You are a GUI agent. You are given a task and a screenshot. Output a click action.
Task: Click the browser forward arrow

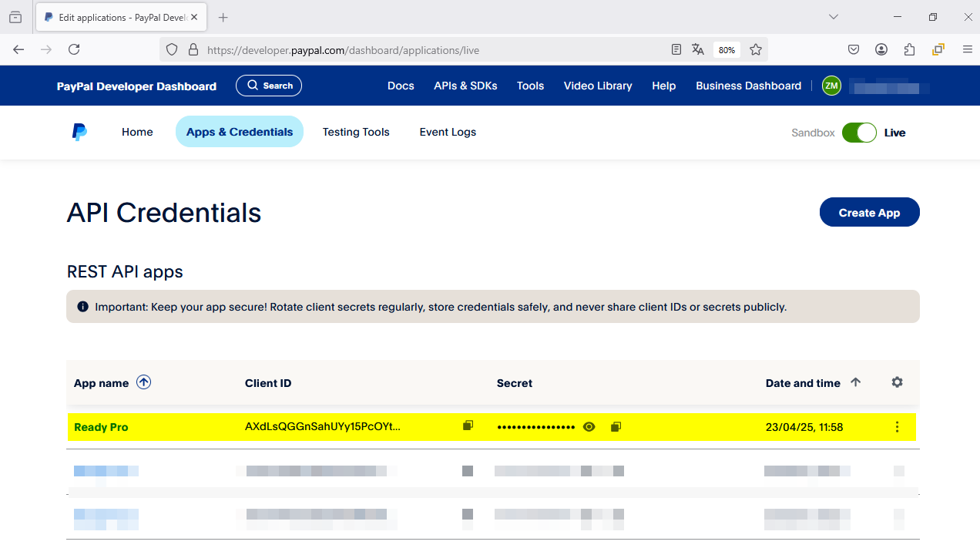(x=46, y=49)
